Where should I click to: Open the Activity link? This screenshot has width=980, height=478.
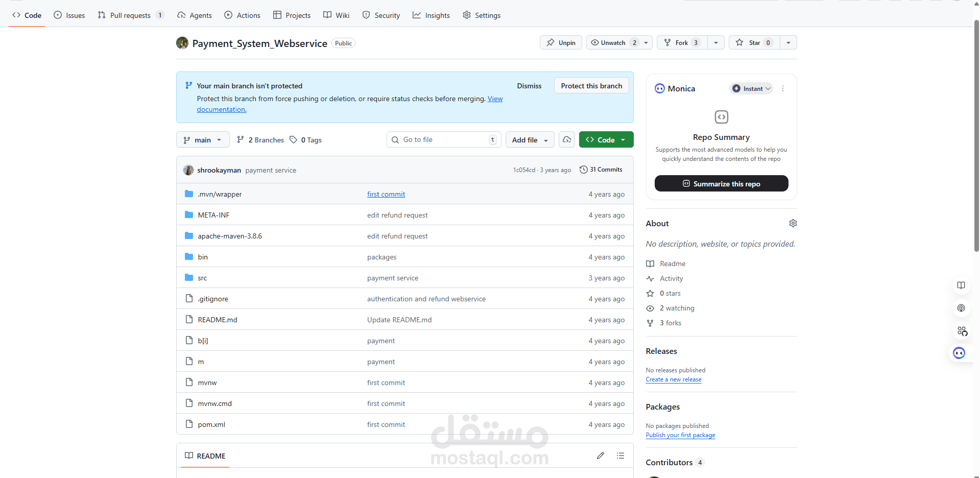665,278
